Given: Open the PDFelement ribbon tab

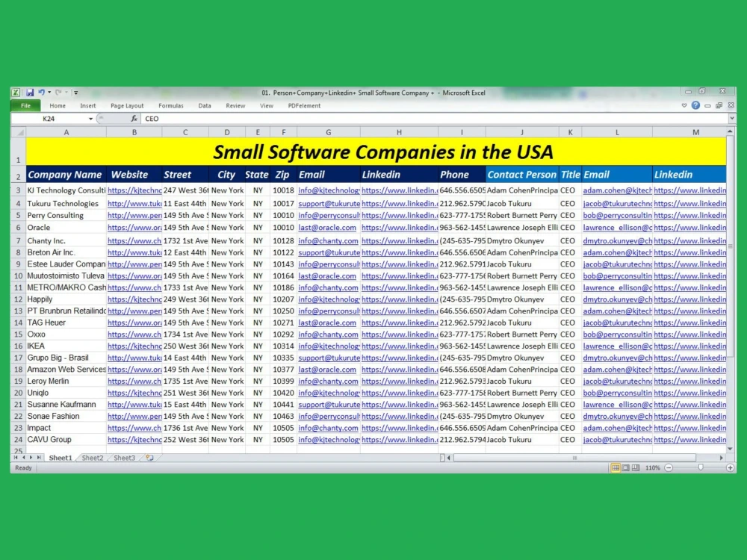Looking at the screenshot, I should (304, 106).
